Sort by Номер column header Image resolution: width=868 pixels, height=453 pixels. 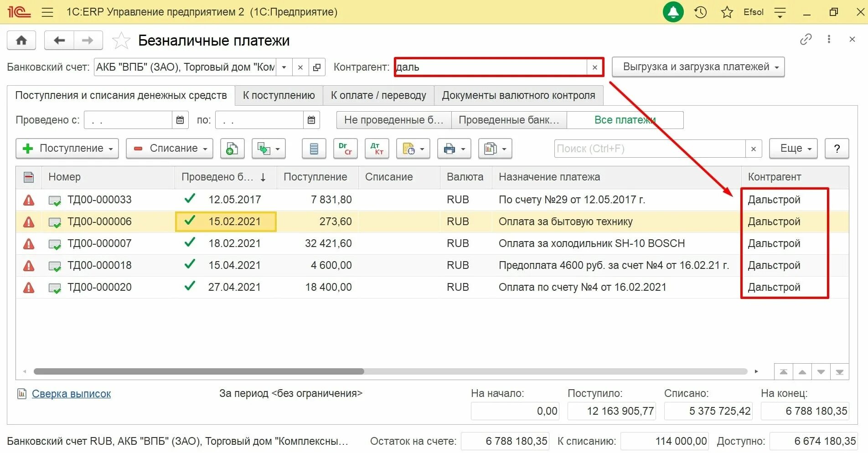tap(108, 177)
